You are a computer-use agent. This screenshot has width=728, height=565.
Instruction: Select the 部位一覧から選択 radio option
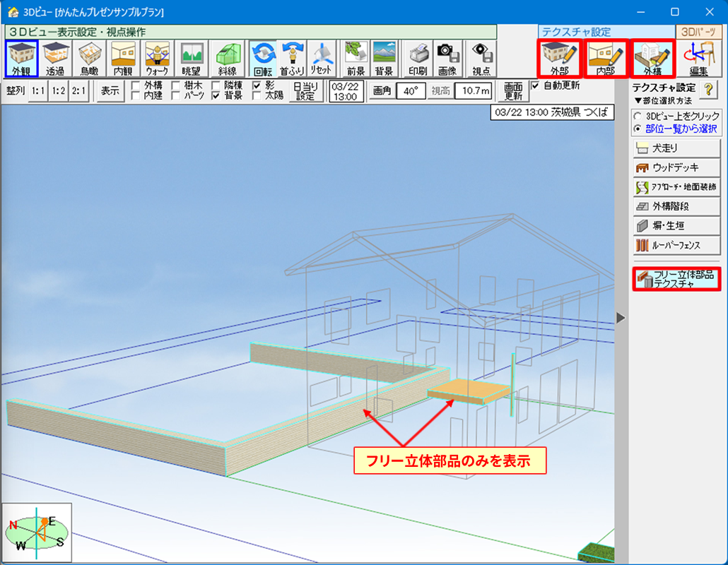tap(638, 129)
